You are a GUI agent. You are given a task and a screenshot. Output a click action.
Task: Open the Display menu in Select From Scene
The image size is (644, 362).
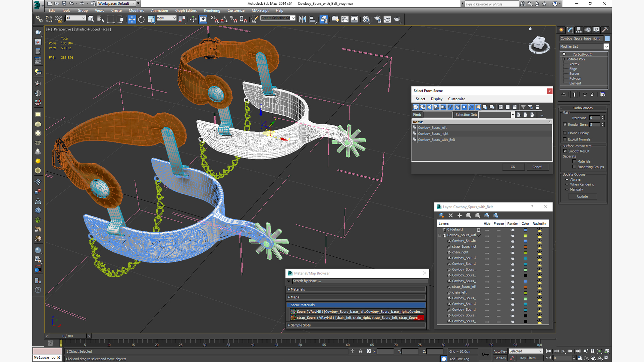coord(436,99)
